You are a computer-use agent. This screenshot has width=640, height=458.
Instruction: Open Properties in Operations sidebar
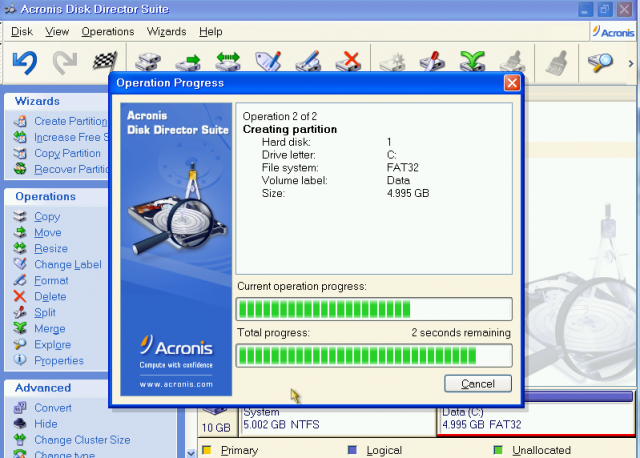click(59, 360)
